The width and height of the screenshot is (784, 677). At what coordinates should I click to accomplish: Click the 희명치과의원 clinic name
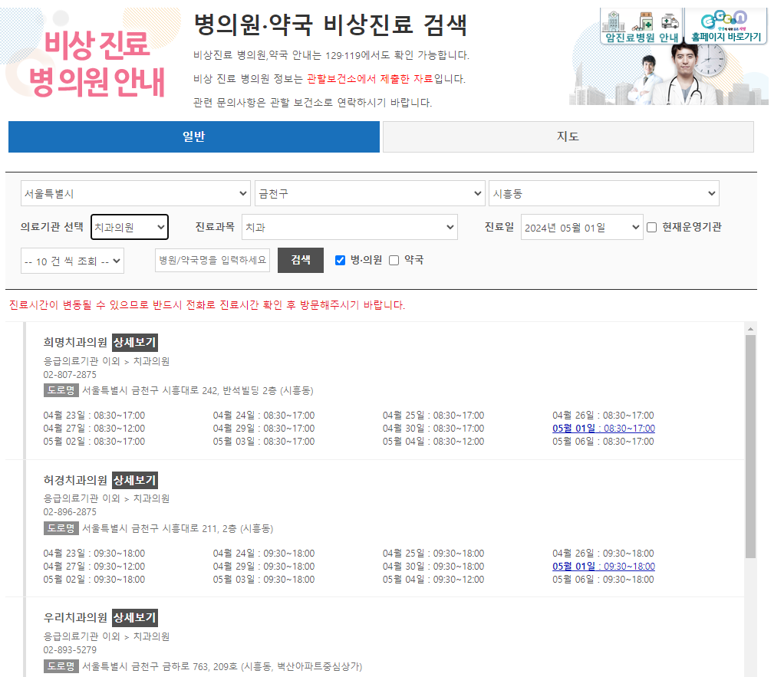[75, 343]
